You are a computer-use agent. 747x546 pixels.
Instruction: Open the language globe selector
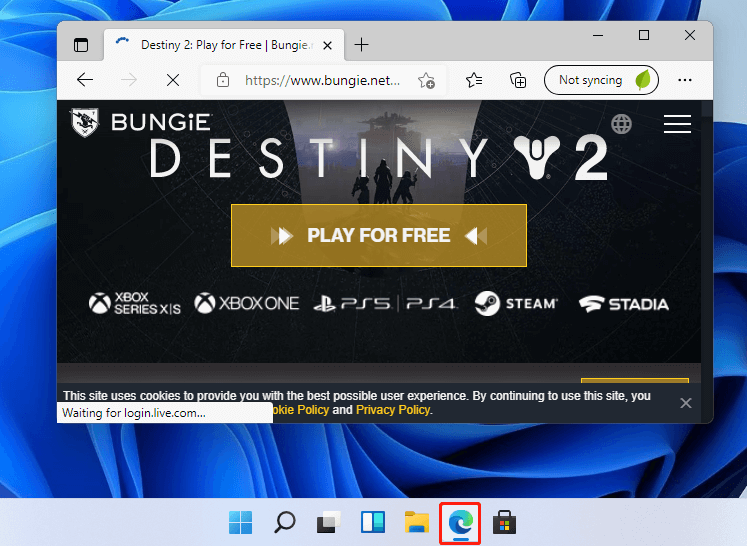click(621, 124)
